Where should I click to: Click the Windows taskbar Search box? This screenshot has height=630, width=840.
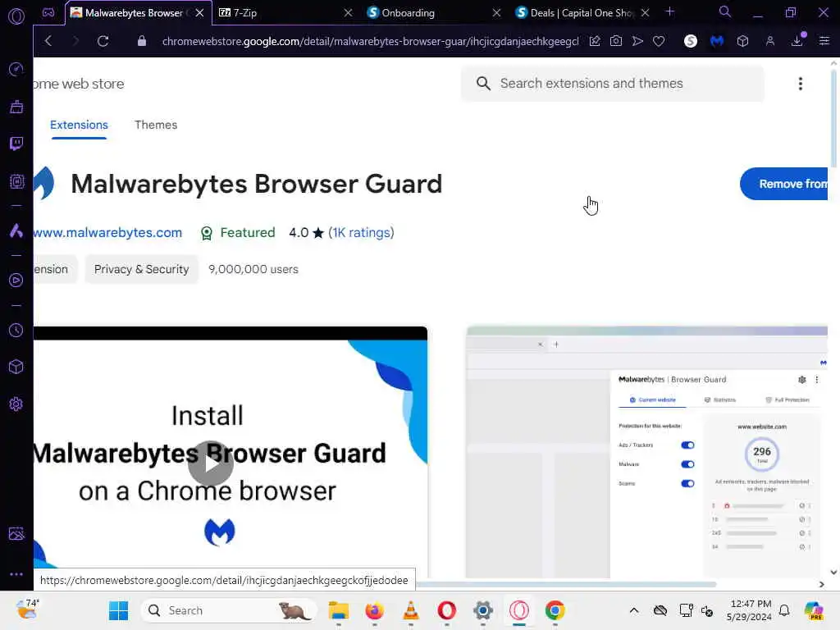228,610
